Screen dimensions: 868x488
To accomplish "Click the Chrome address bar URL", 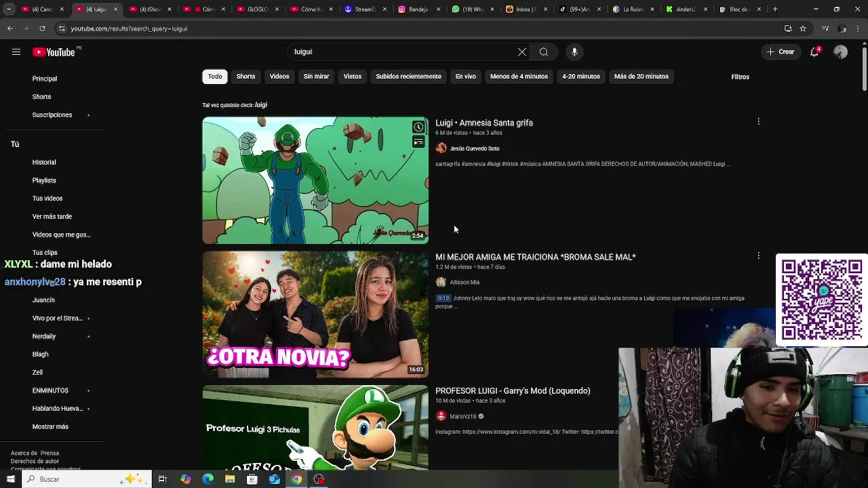I will pos(129,28).
